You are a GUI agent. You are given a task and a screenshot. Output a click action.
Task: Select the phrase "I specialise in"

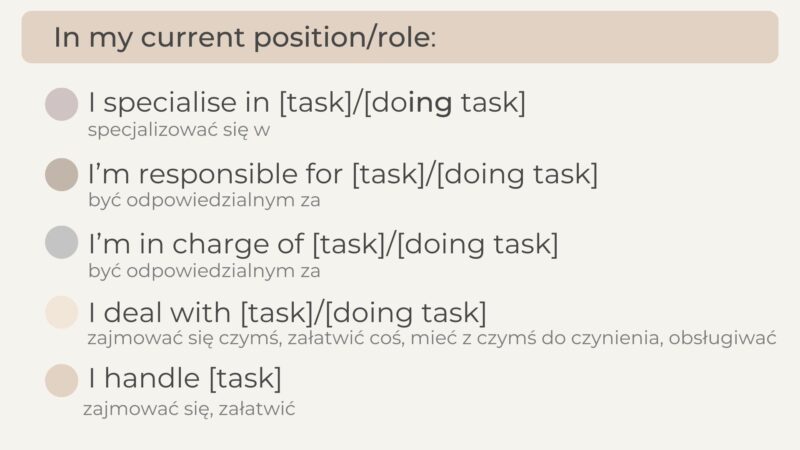tap(180, 103)
